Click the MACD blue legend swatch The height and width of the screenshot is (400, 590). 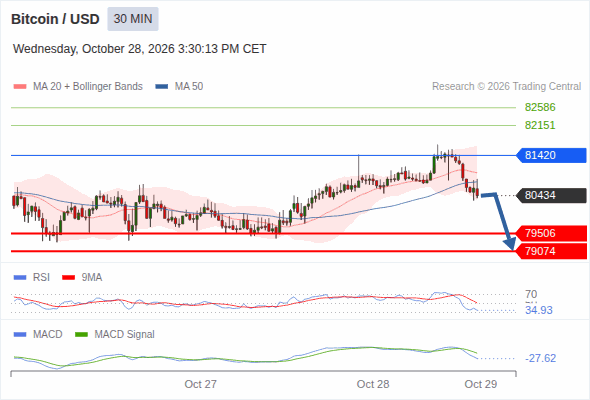click(20, 335)
